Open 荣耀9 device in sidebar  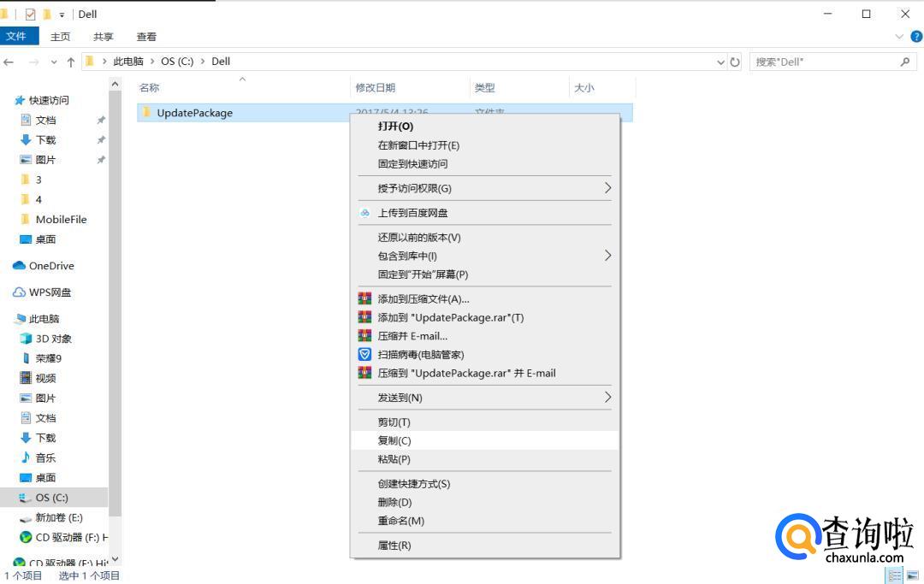(48, 358)
